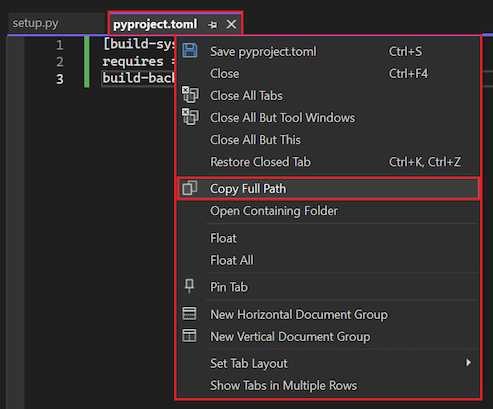Click line number 3 in the editor gutter
Image resolution: width=493 pixels, height=409 pixels.
click(x=60, y=79)
